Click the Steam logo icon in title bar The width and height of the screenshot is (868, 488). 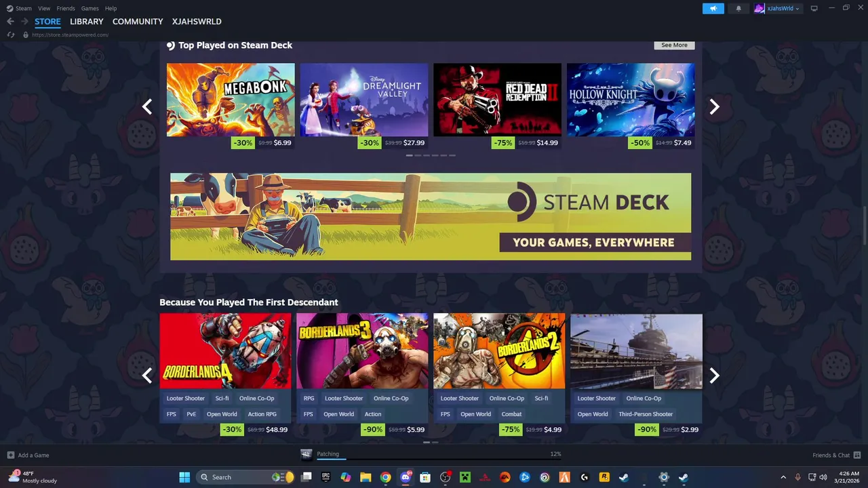[9, 8]
